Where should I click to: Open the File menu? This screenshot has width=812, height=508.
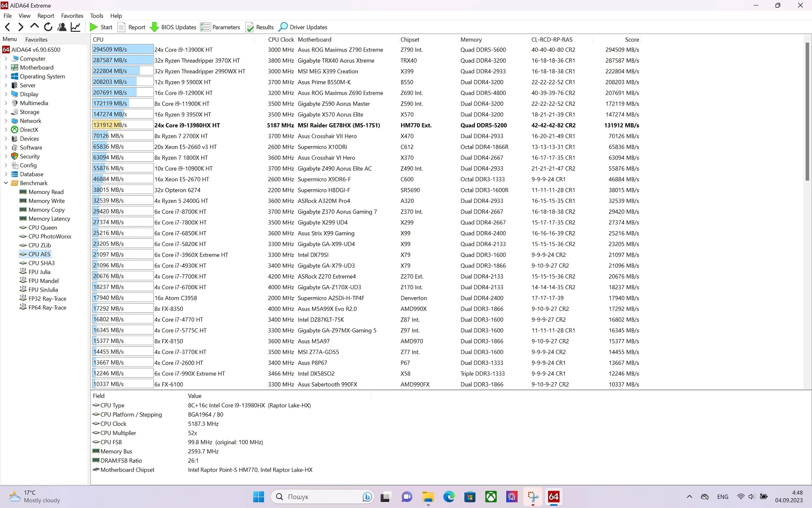(x=8, y=16)
